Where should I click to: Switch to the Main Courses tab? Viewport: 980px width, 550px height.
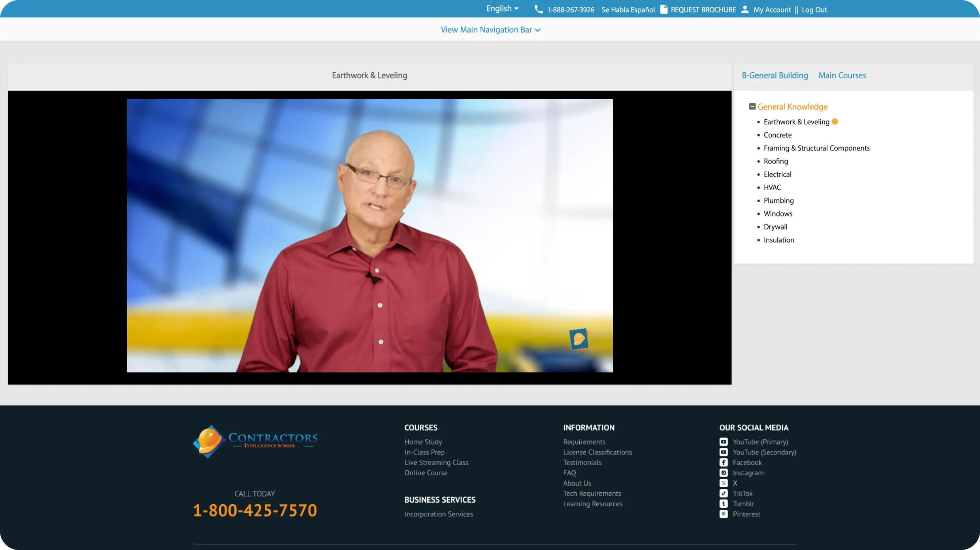tap(842, 75)
